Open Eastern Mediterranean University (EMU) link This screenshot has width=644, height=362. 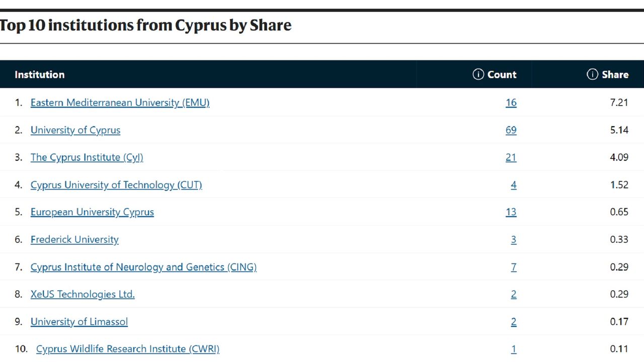click(120, 103)
